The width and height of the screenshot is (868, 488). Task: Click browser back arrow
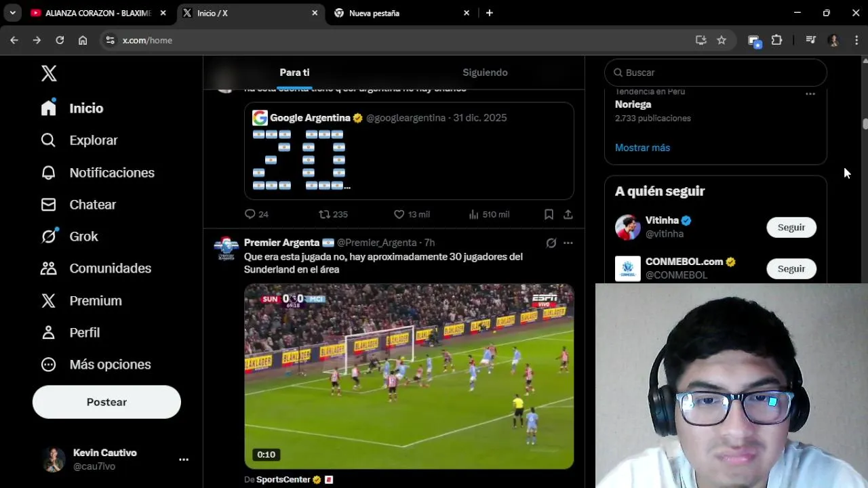(14, 40)
